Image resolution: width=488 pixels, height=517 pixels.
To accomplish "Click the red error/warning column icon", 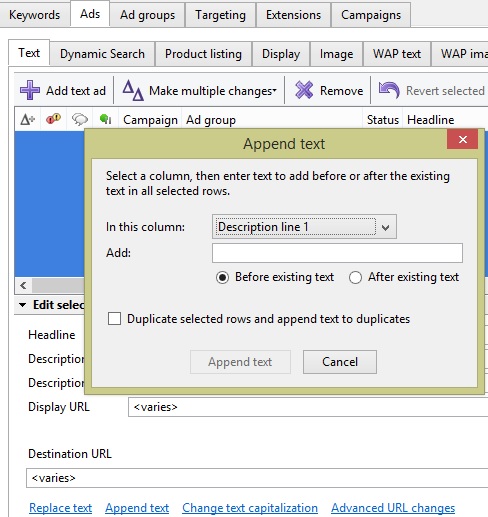I will coord(53,119).
